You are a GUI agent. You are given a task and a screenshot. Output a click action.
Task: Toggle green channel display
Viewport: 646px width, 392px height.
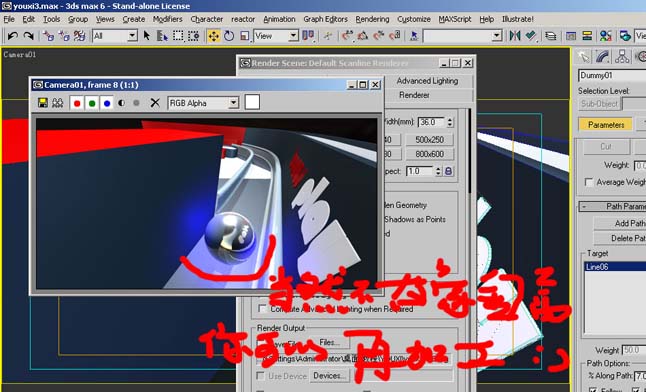(x=92, y=103)
